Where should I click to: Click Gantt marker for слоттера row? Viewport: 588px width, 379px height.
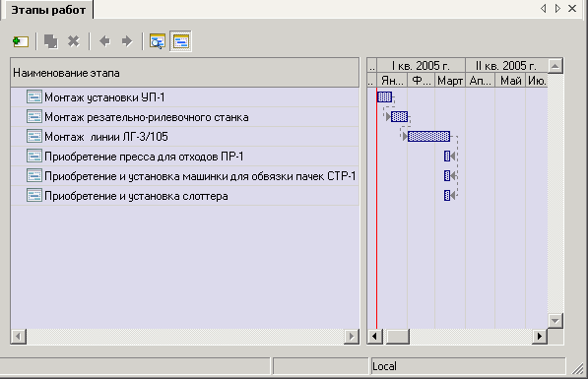pyautogui.click(x=447, y=195)
